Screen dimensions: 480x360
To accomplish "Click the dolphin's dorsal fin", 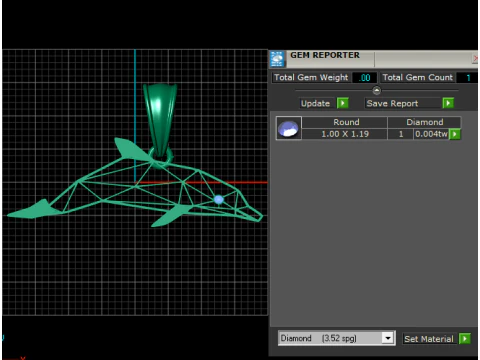I will tap(131, 149).
